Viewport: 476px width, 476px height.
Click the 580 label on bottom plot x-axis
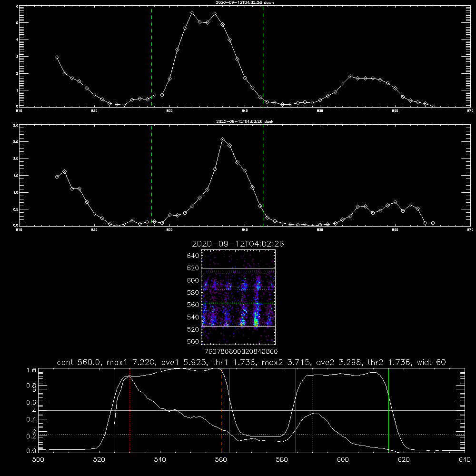282,460
